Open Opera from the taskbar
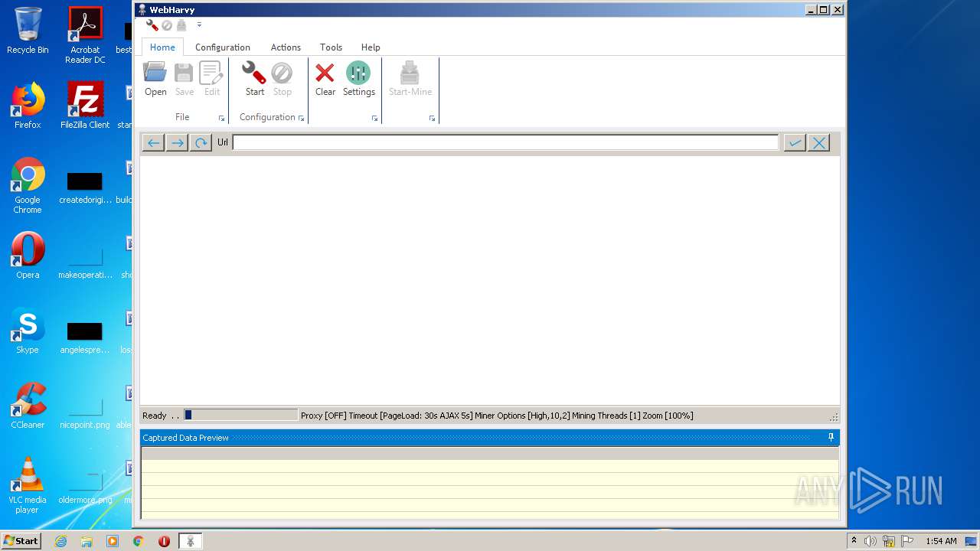 tap(164, 541)
